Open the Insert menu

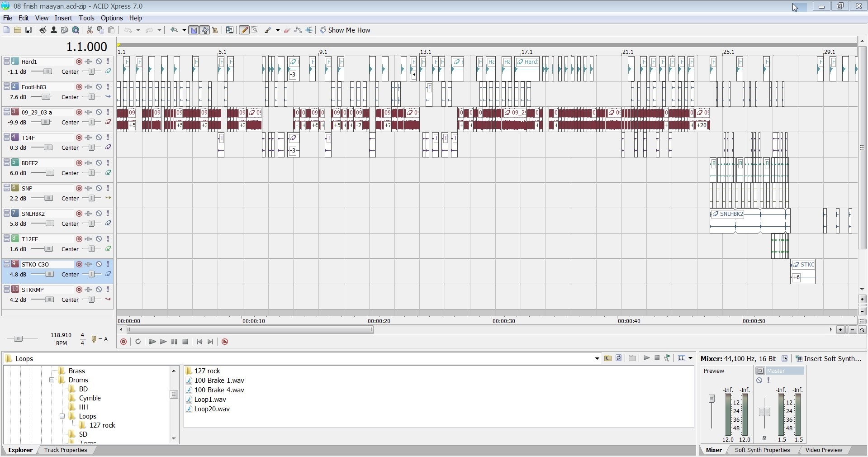pyautogui.click(x=63, y=18)
